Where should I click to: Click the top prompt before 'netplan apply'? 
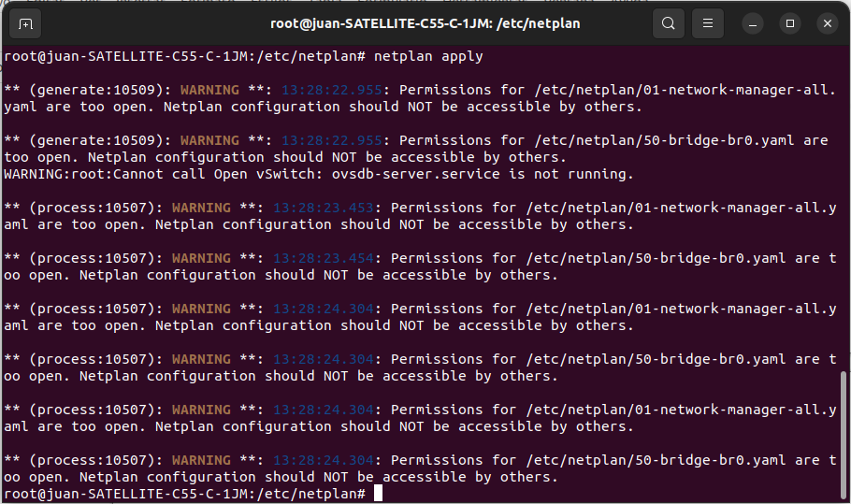coord(184,56)
